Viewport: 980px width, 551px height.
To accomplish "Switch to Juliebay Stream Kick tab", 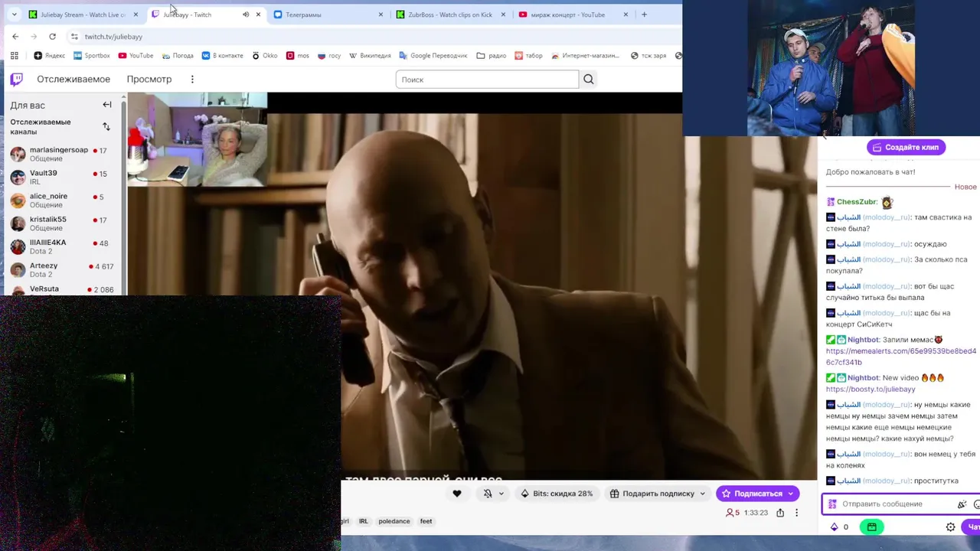I will click(x=83, y=15).
